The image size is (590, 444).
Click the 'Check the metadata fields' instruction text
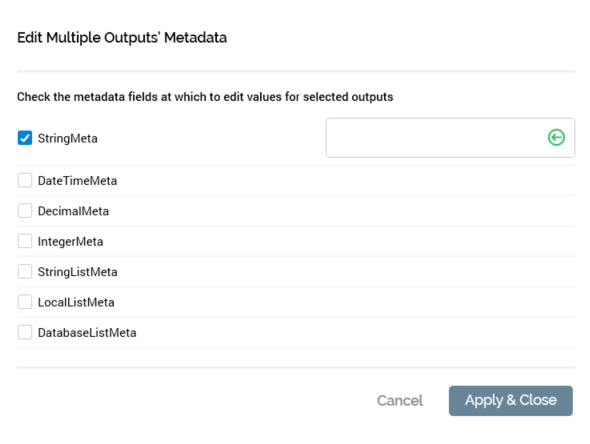[x=205, y=97]
